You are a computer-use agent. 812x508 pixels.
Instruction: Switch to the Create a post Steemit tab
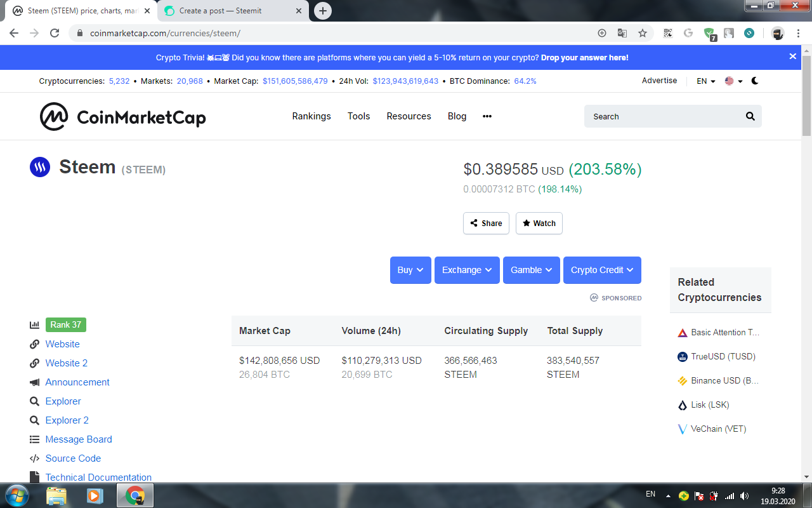[x=233, y=11]
